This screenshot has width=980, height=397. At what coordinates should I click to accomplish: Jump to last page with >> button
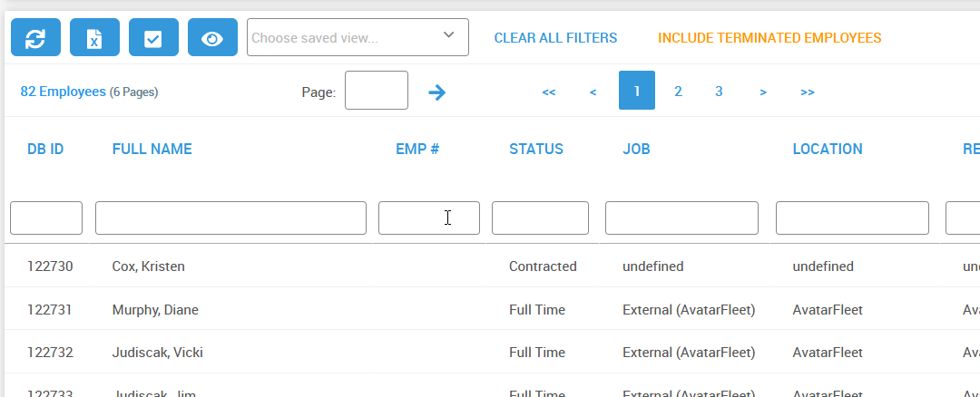pos(808,92)
